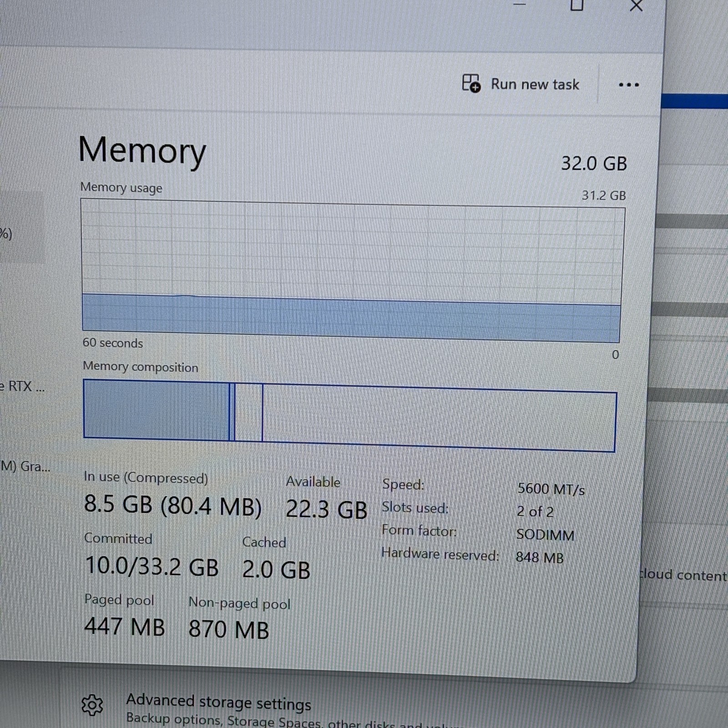Click the Available label
728x728 pixels.
point(313,482)
